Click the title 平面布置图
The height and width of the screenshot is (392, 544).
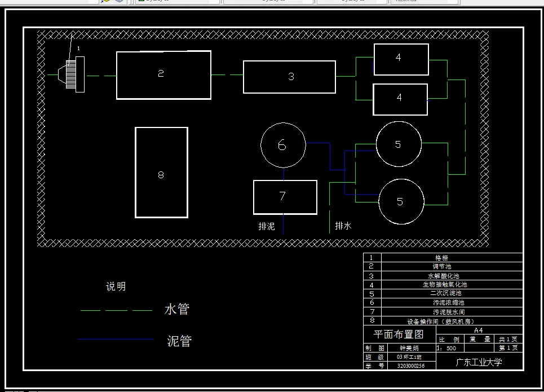(x=399, y=334)
